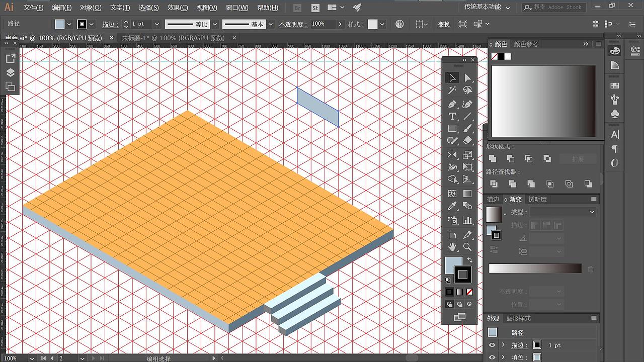Viewport: 644px width, 362px height.
Task: Open the gradient 类型 dropdown
Action: pos(563,212)
